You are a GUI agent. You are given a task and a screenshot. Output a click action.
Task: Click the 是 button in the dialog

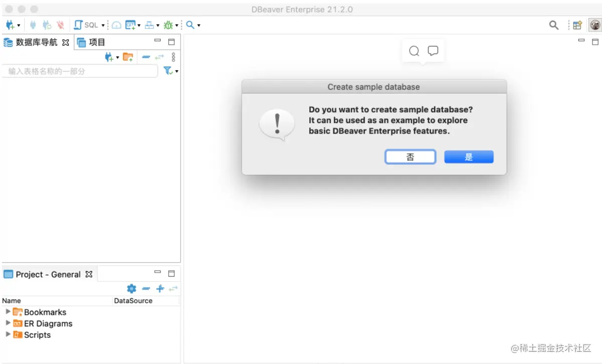click(469, 157)
